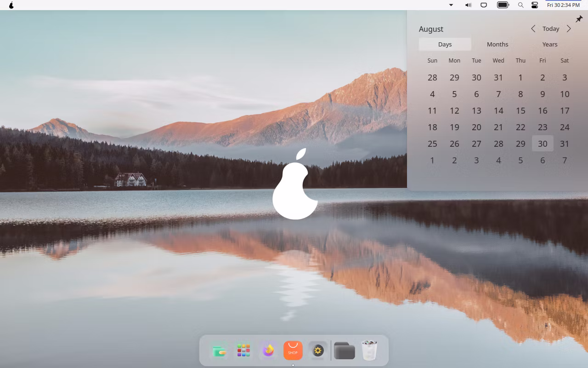
Task: Switch to the Years tab
Action: pos(549,44)
